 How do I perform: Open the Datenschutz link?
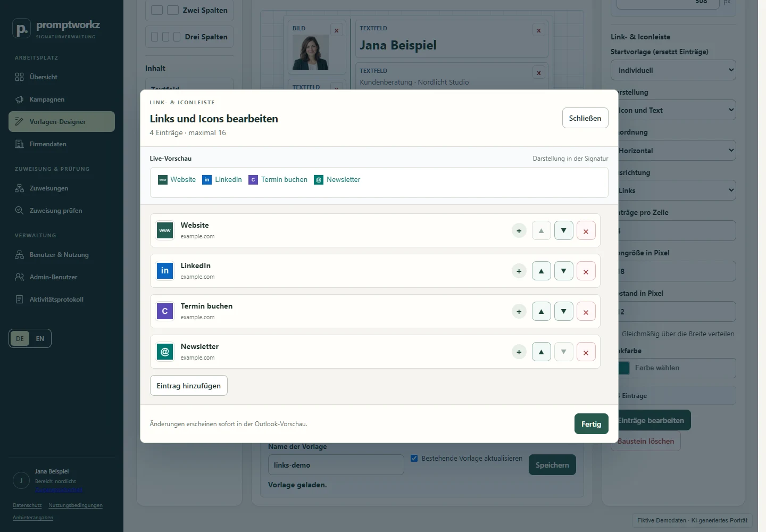point(27,505)
